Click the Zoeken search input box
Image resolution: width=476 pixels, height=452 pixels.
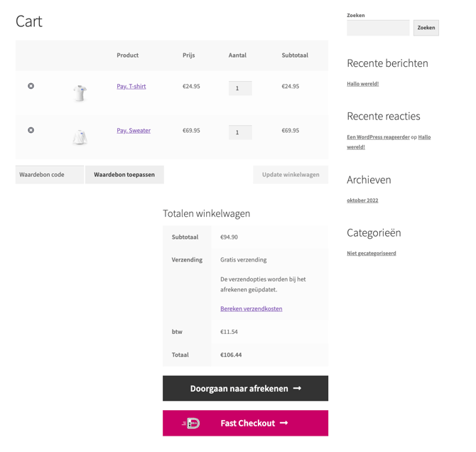378,28
